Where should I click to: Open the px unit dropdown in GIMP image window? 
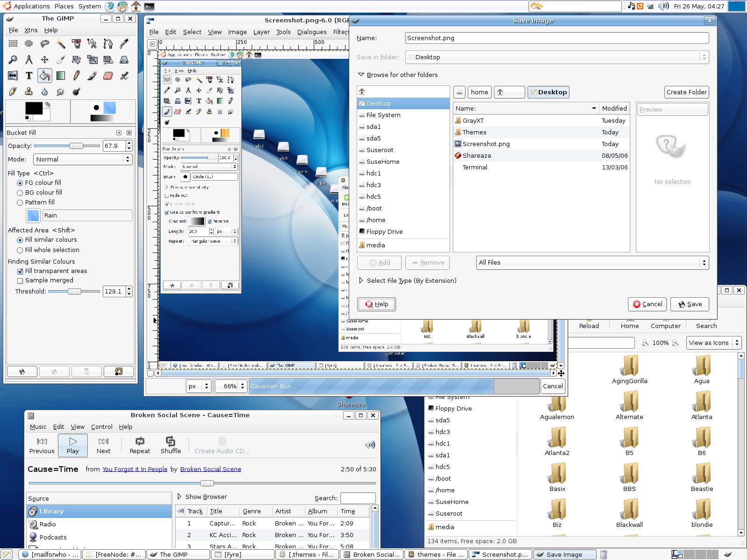click(198, 386)
